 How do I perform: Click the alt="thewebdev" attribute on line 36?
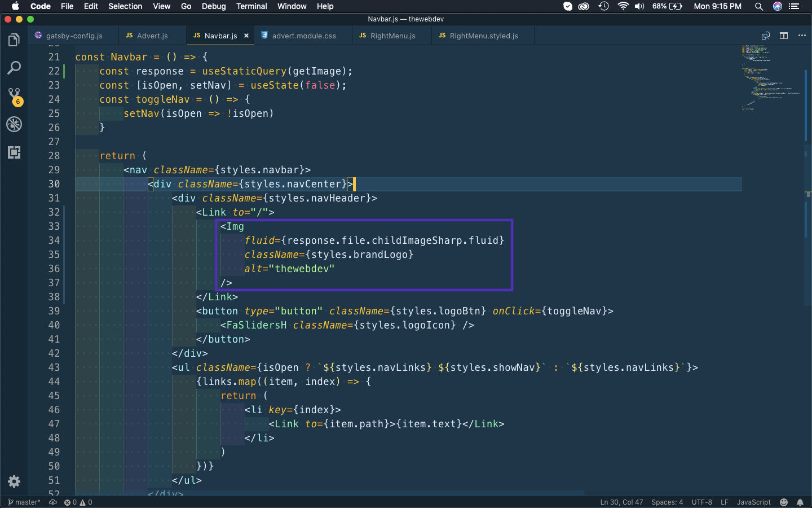(x=289, y=269)
